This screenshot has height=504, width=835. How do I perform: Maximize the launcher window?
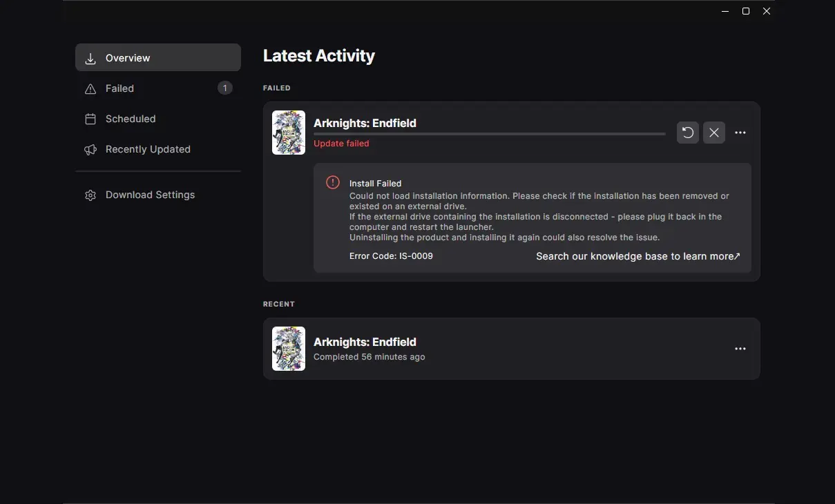746,11
